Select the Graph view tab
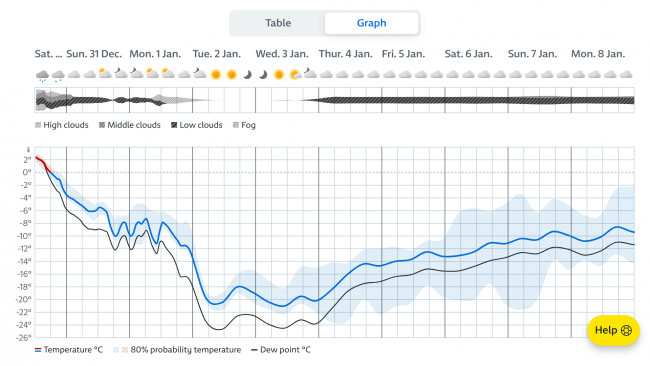Viewport: 650px width, 366px height. pyautogui.click(x=371, y=23)
